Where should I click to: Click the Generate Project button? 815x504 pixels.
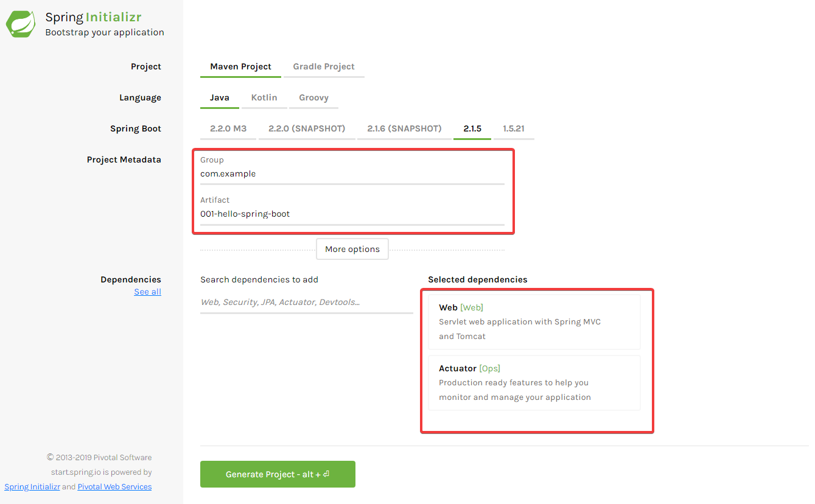point(278,474)
